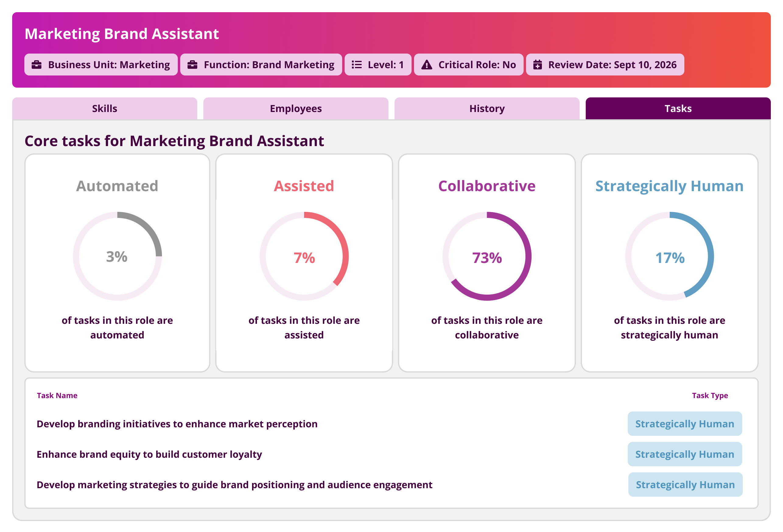Click 'of tasks in this role are collaborative' caption
The width and height of the screenshot is (783, 532).
(x=487, y=327)
